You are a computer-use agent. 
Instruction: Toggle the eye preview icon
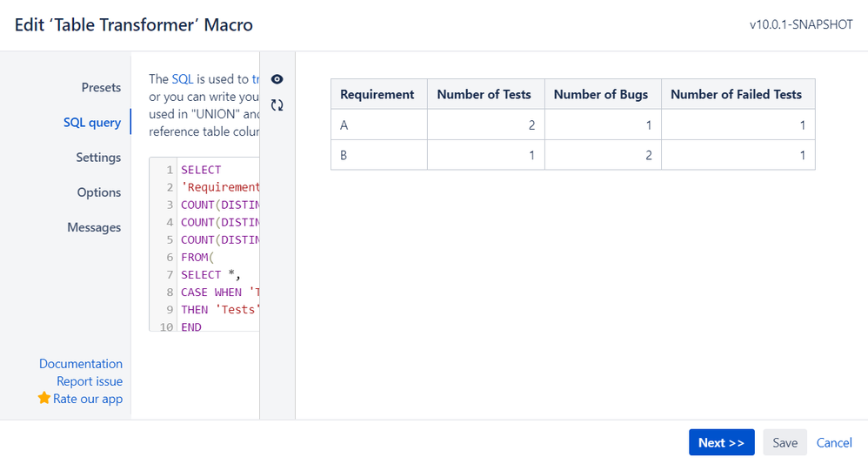277,79
